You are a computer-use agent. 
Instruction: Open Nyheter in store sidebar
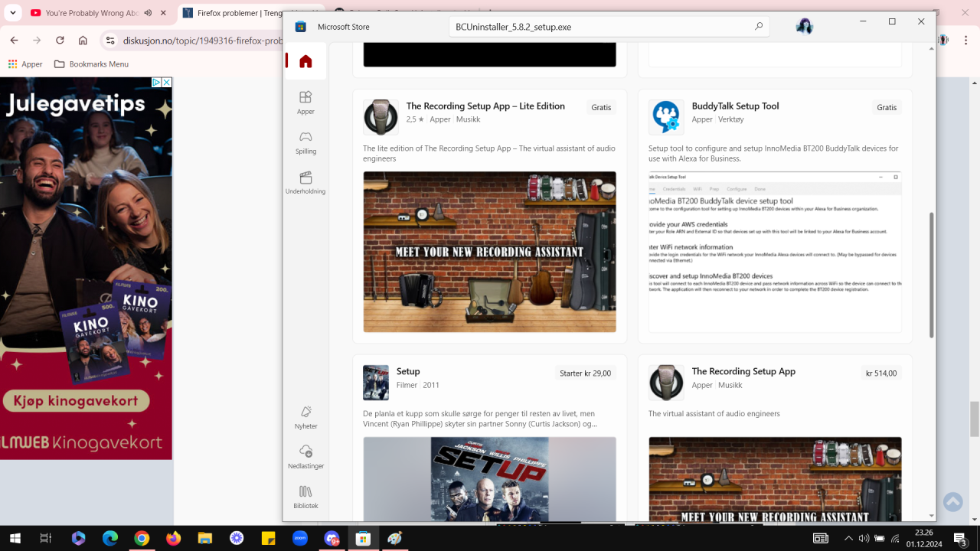tap(305, 417)
